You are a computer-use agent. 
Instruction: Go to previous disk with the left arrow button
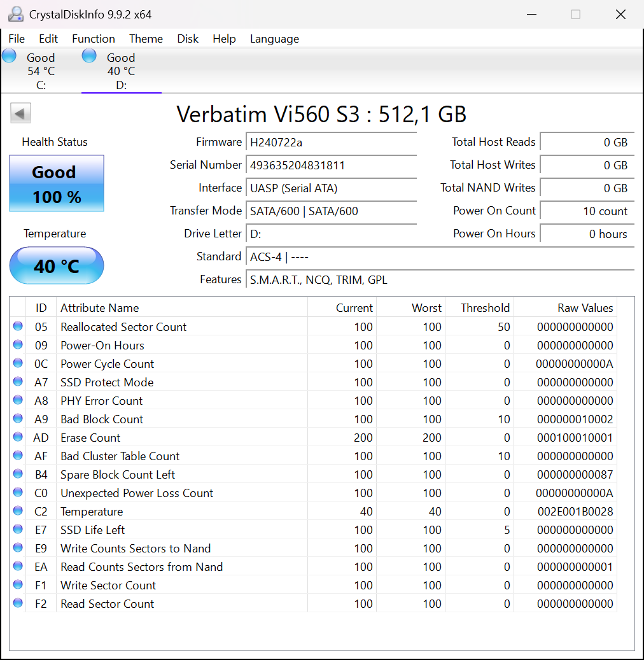pos(20,113)
